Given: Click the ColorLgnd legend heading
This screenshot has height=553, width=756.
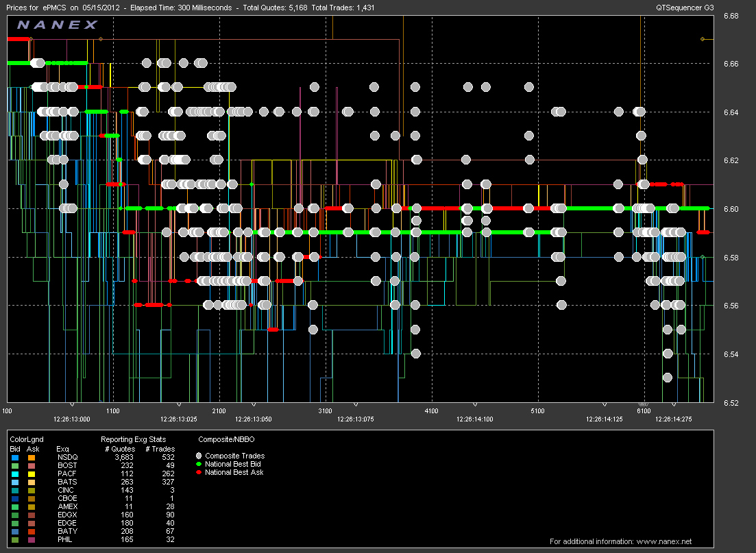Looking at the screenshot, I should tap(27, 439).
